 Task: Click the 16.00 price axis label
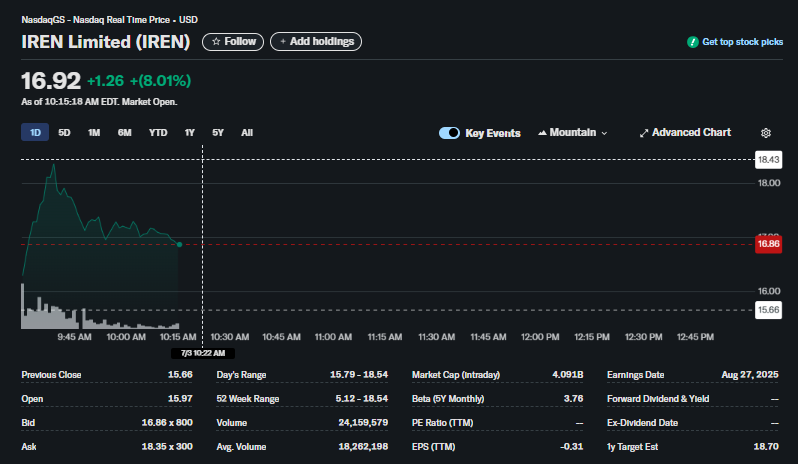768,292
